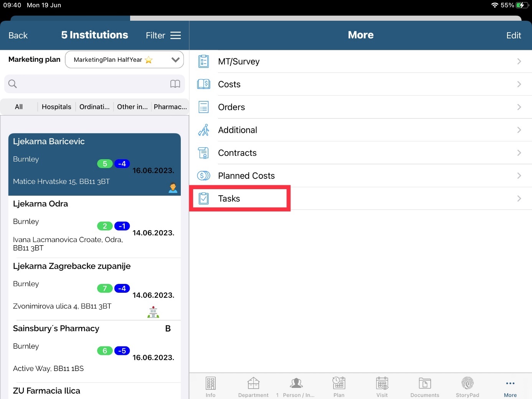Screen dimensions: 532x399
Task: Open the Contracts menu item
Action: pyautogui.click(x=237, y=153)
